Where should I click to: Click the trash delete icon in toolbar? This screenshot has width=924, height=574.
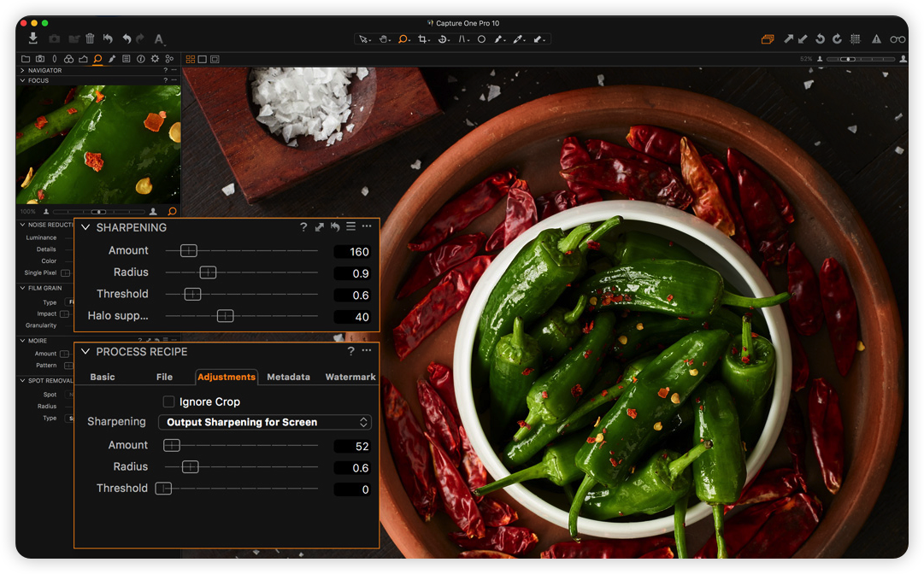tap(90, 38)
